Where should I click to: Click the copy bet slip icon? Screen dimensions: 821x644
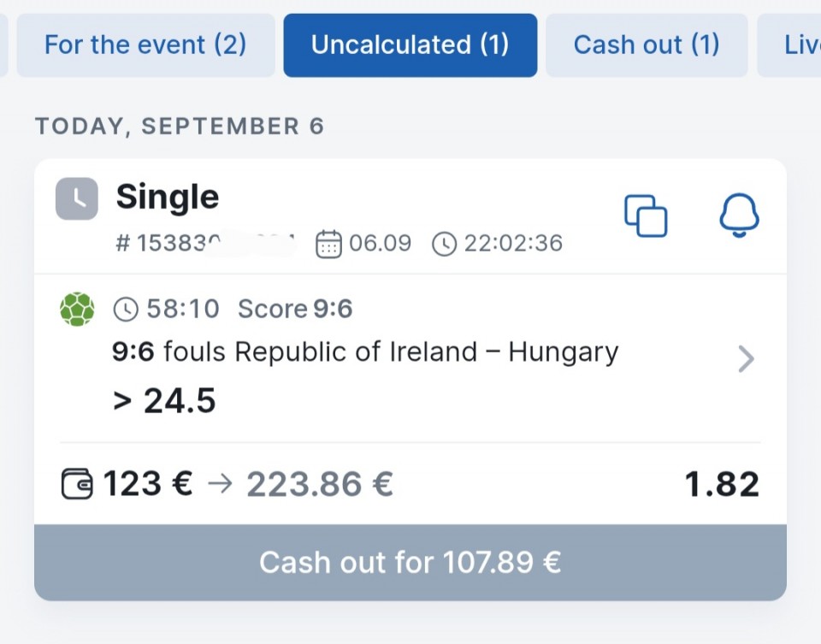[x=646, y=216]
